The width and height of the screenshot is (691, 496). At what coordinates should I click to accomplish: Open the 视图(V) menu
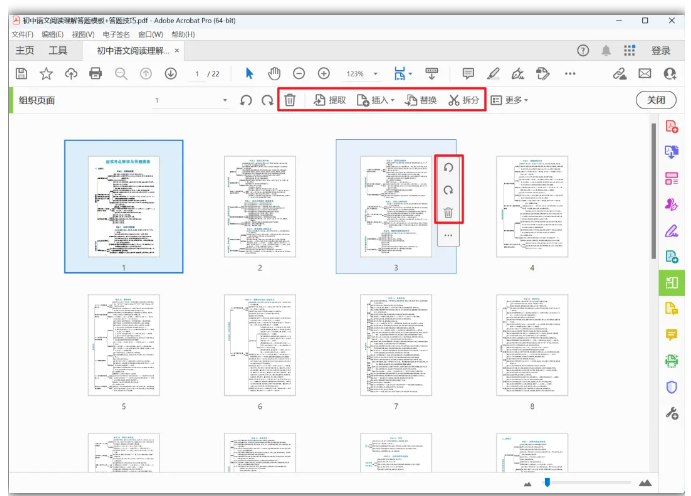[x=83, y=34]
